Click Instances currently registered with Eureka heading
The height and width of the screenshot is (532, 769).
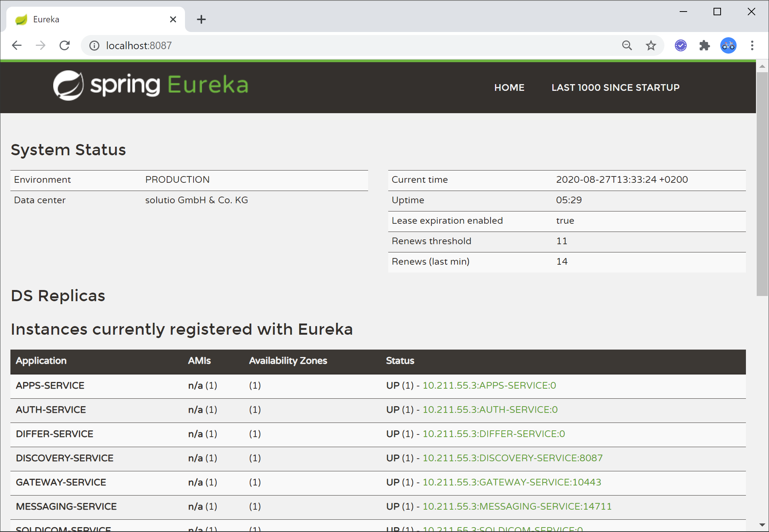(182, 329)
